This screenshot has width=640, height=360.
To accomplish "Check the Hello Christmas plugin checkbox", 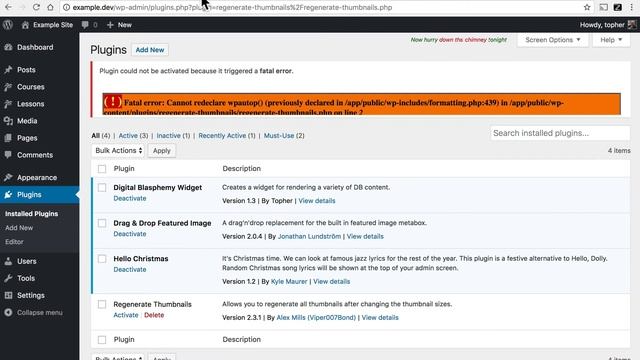I will (x=102, y=259).
